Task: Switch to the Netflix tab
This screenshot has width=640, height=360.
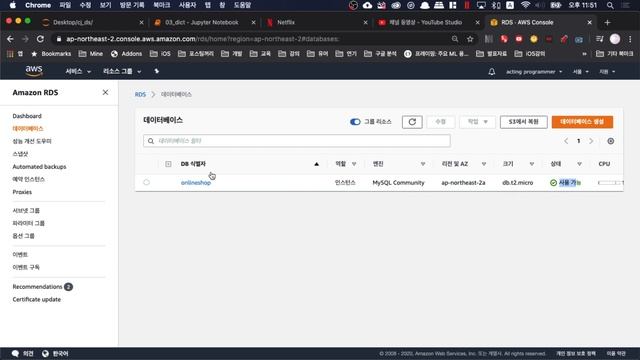Action: click(286, 22)
